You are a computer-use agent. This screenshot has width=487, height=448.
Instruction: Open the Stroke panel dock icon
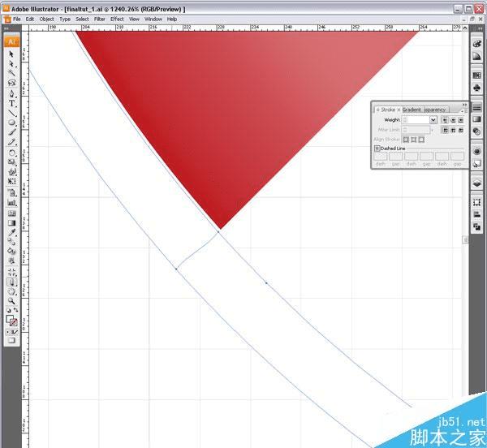(x=476, y=107)
